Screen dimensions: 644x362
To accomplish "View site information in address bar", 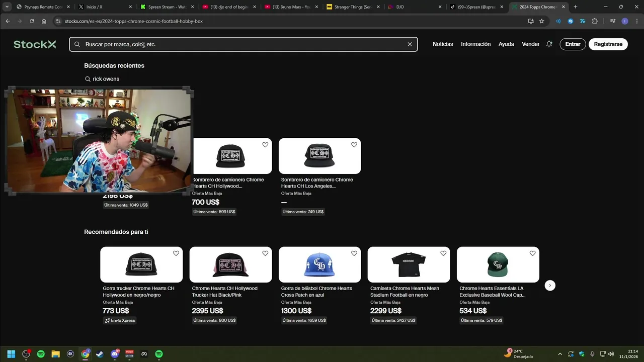I will (58, 21).
